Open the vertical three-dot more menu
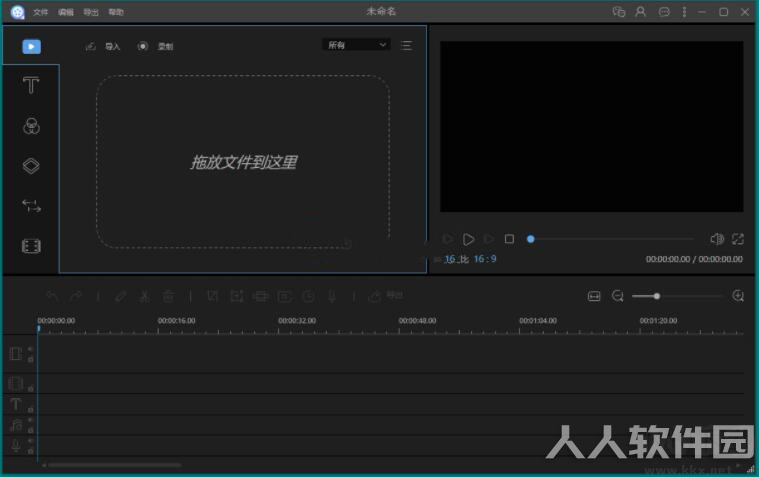 [x=684, y=12]
